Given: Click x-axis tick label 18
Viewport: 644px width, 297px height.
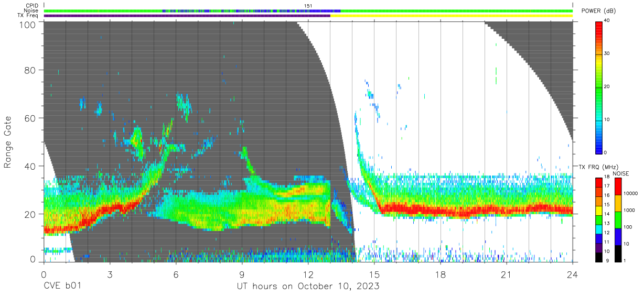Looking at the screenshot, I should pos(441,274).
